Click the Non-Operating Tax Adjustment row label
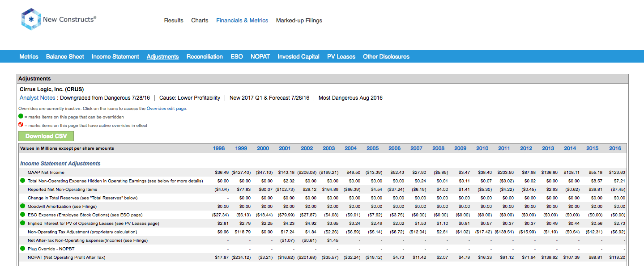The width and height of the screenshot is (644, 266). [82, 232]
